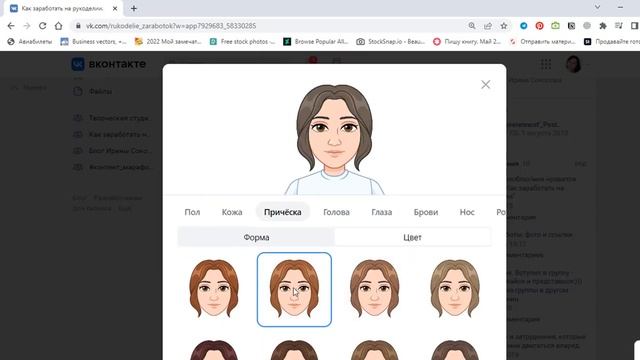640x360 pixels.
Task: Open 2022 Мой замечат... bookmark
Action: click(168, 42)
